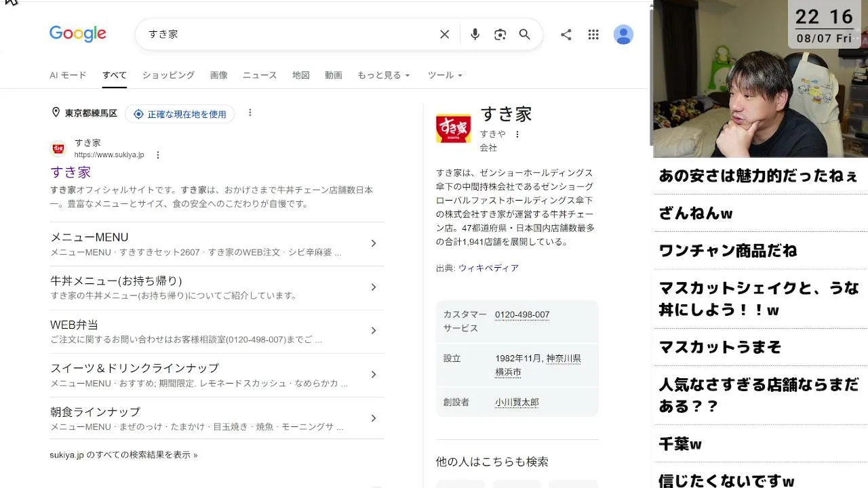Select the すべて tab

115,75
